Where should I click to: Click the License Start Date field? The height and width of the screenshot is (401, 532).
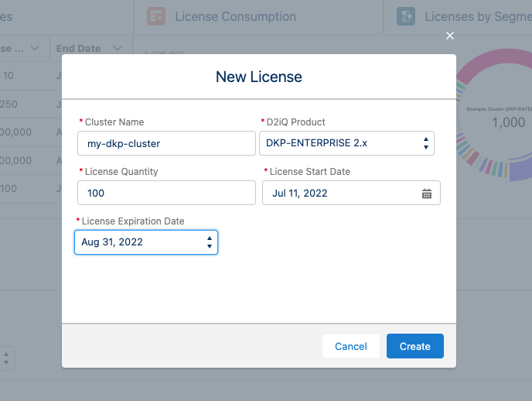[x=351, y=193]
